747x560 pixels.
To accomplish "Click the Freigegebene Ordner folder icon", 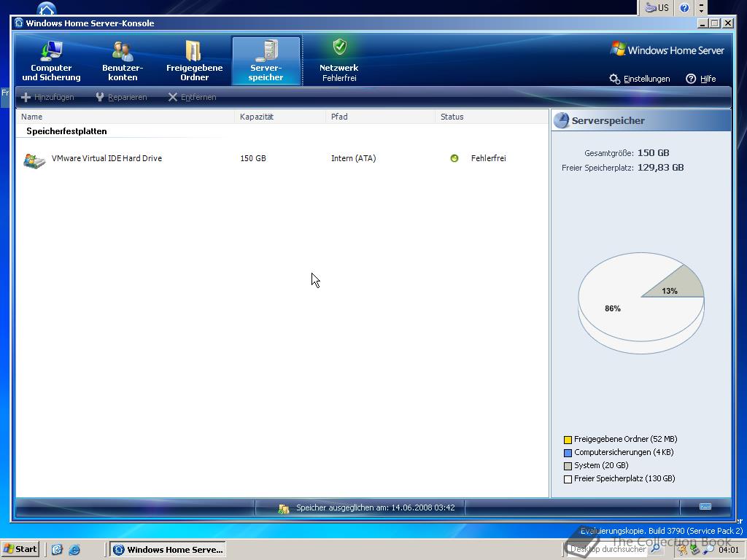I will coord(193,51).
